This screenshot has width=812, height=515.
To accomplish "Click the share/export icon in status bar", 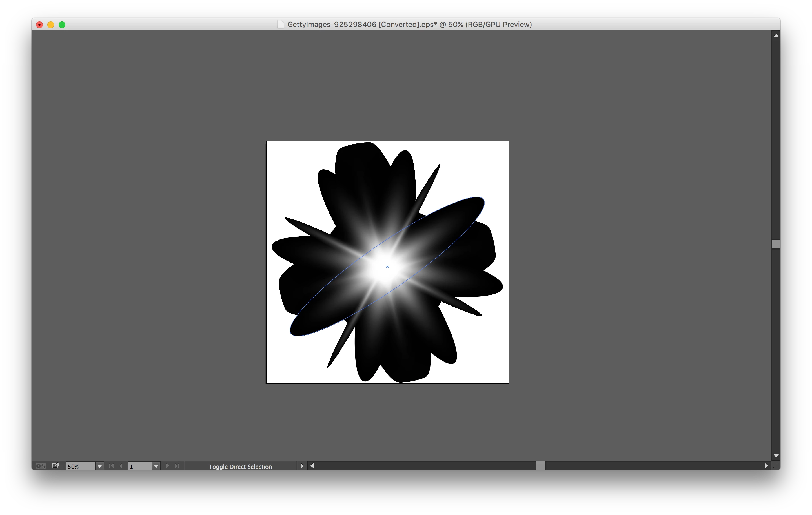I will (x=56, y=466).
